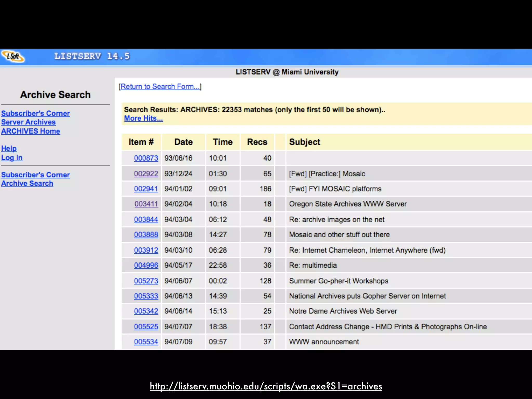Open the More Hits link

pos(143,118)
